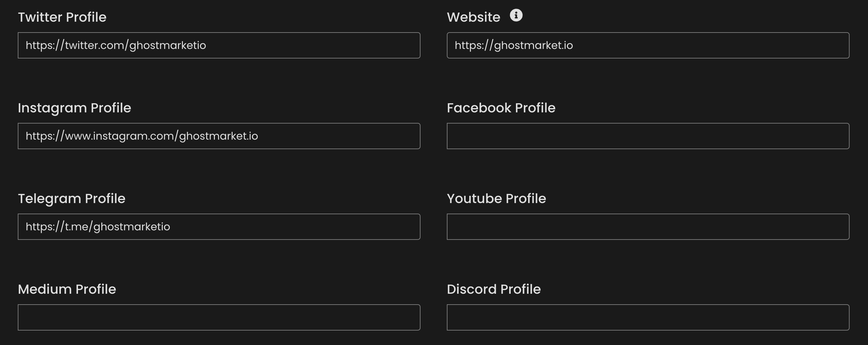
Task: Click the Medium Profile label
Action: [67, 289]
